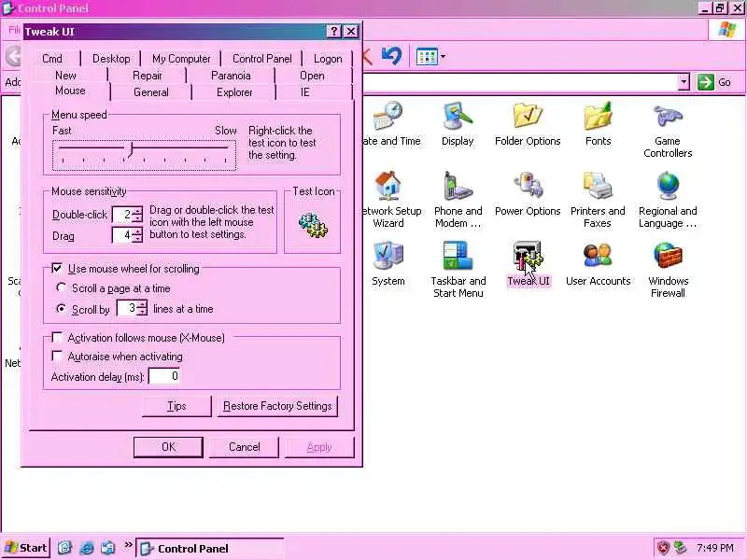Click the Cancel button
Viewport: 747px width, 560px height.
pos(244,447)
